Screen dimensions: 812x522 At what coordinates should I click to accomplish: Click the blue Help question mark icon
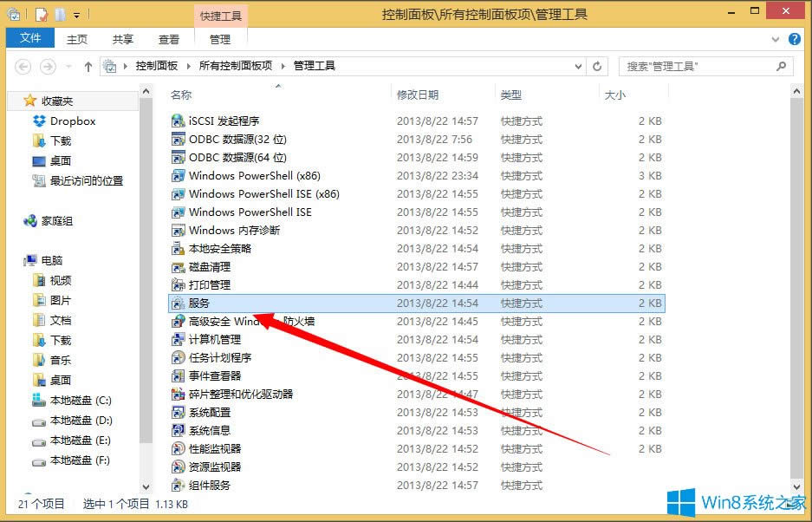click(795, 38)
